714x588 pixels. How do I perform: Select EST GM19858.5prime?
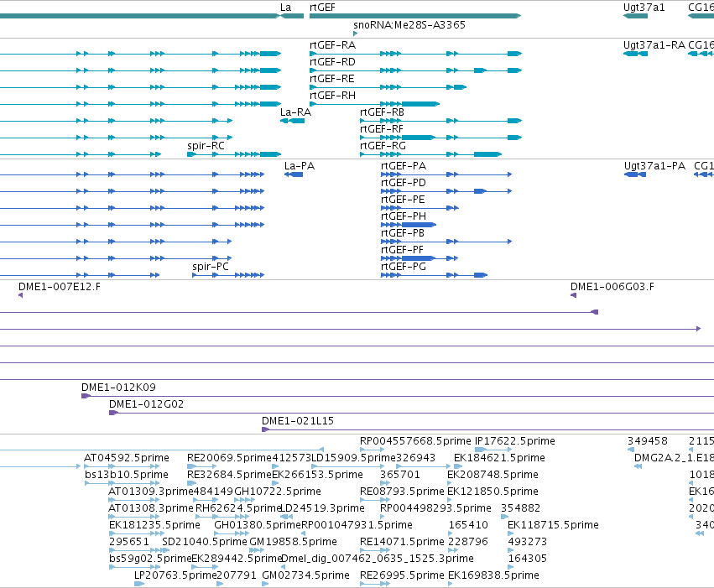pyautogui.click(x=294, y=542)
